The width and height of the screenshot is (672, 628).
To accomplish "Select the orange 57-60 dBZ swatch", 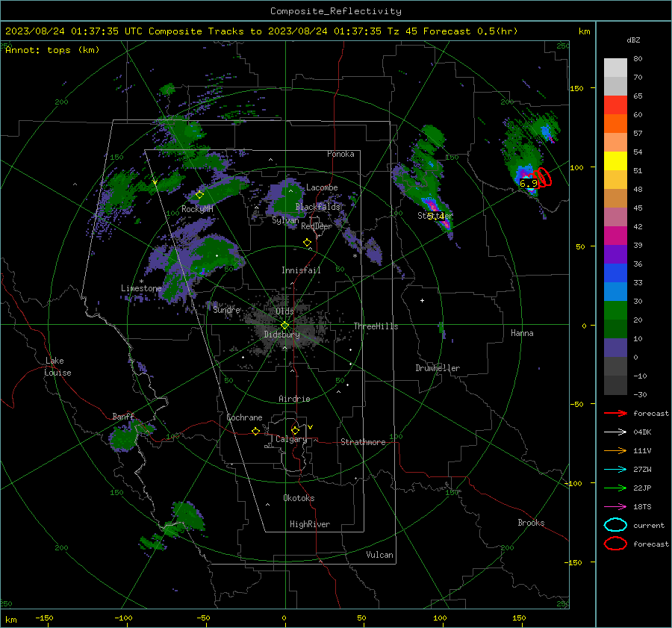I will 615,124.
